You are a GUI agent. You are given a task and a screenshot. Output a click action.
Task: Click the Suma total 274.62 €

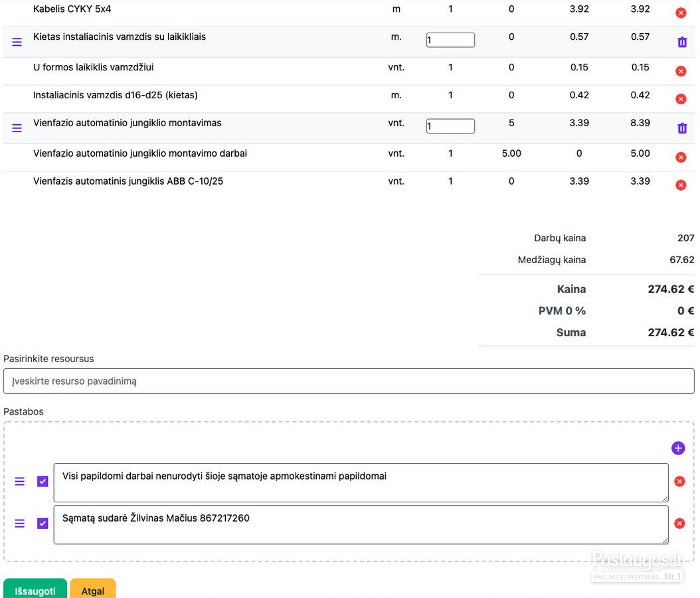click(671, 332)
